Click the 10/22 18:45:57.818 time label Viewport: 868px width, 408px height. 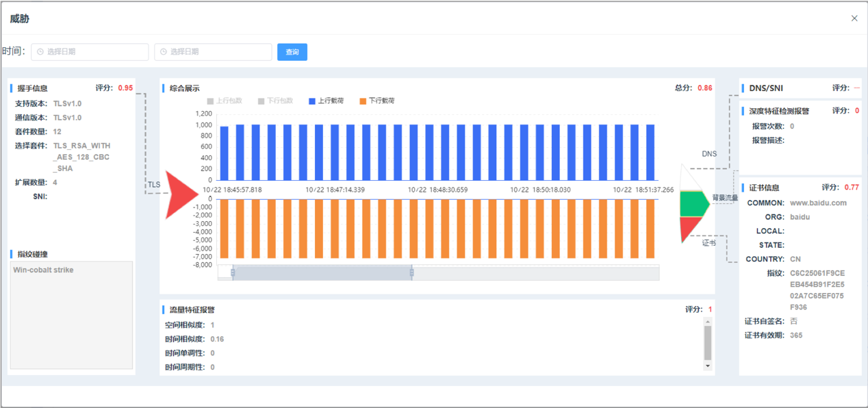coord(232,190)
